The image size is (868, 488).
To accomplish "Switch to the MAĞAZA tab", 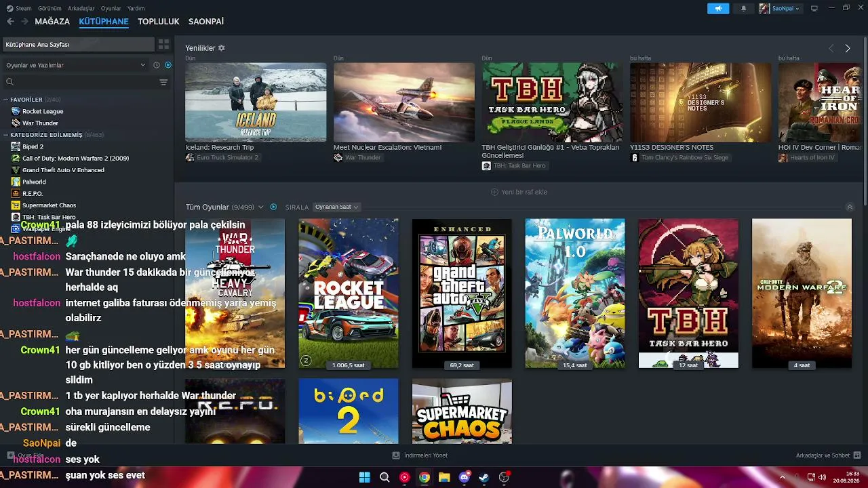I will pyautogui.click(x=52, y=22).
